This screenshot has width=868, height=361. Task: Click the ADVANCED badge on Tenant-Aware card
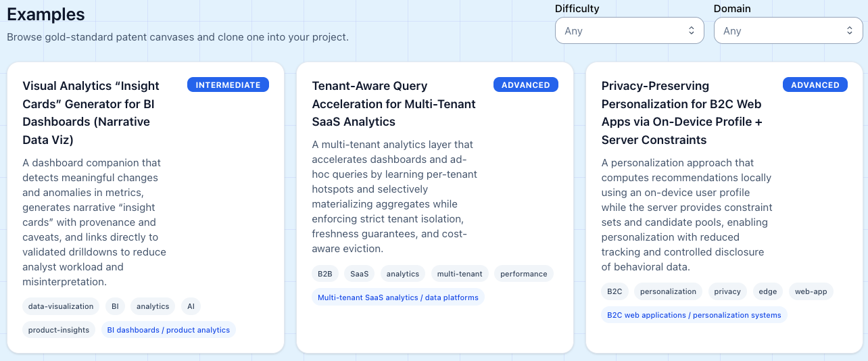click(525, 85)
